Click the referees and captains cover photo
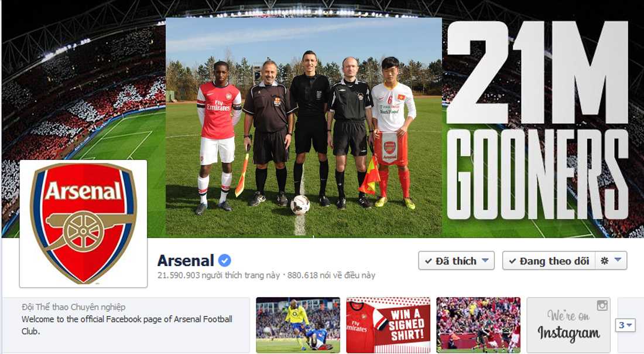 click(303, 127)
